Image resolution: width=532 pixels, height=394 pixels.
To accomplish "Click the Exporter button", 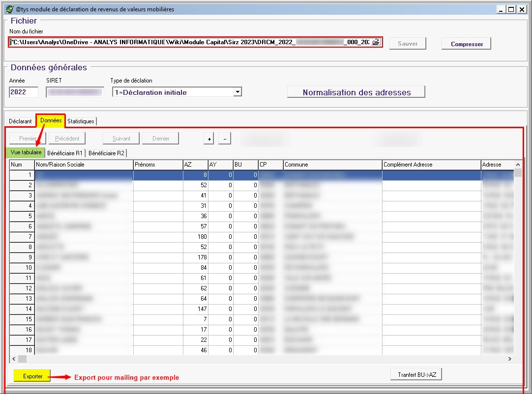I will point(33,376).
